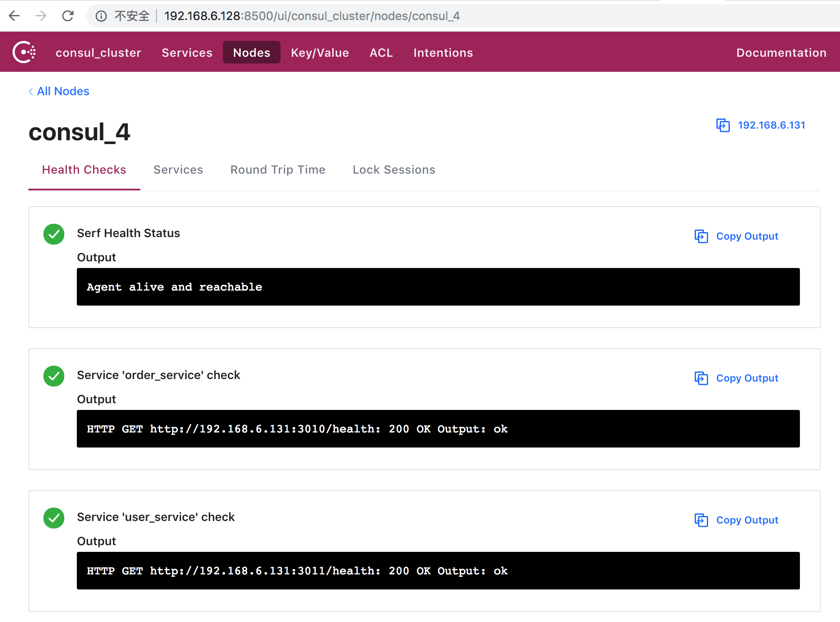Click the green check on order_service check
The width and height of the screenshot is (840, 622).
[x=53, y=376]
